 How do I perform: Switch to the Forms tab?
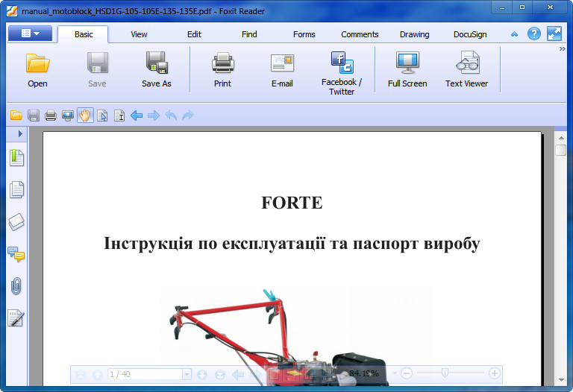pos(304,34)
